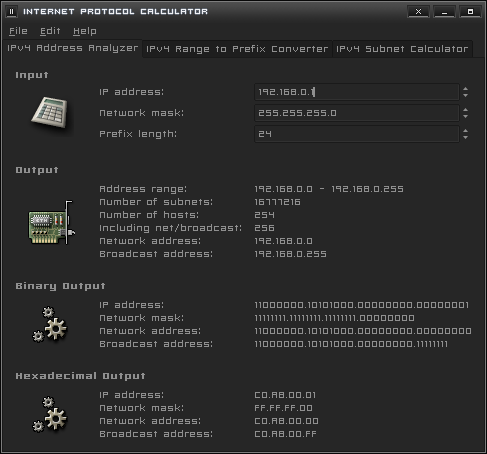Increase Network mask using up arrow
This screenshot has height=454, width=487.
[465, 110]
